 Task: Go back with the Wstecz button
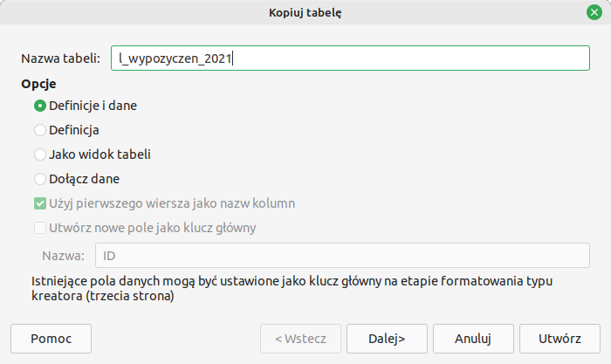pyautogui.click(x=300, y=339)
